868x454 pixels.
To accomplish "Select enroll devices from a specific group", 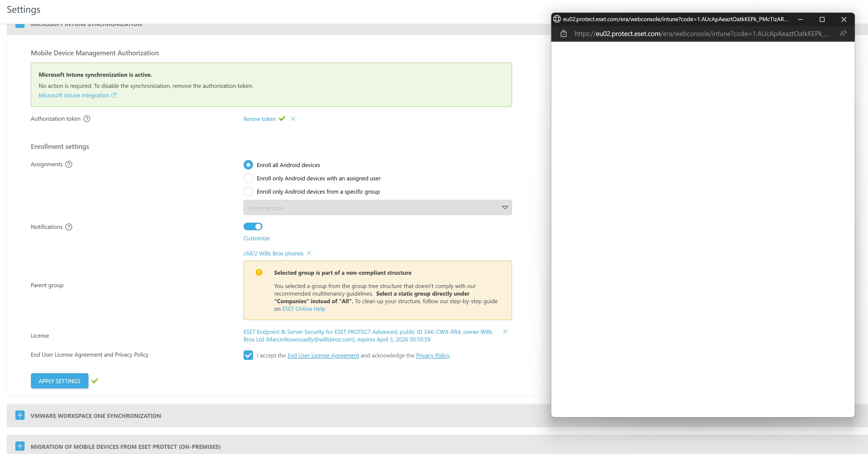I will coord(248,191).
